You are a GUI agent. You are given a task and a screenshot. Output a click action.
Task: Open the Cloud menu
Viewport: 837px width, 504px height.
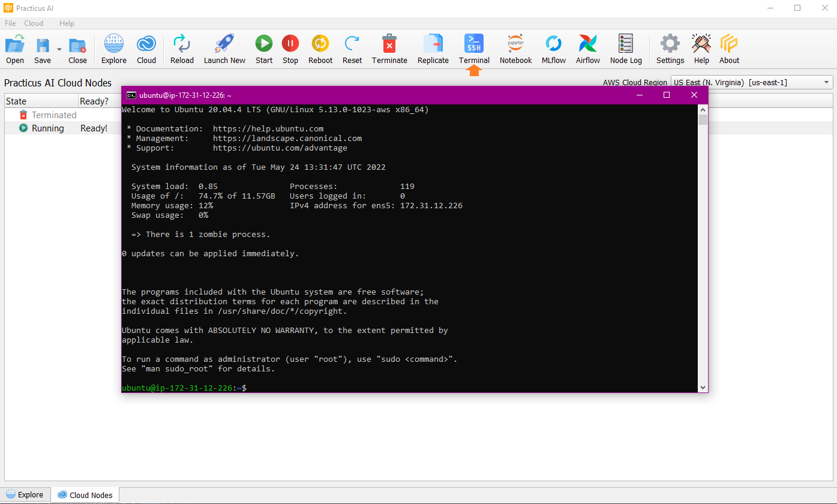coord(34,23)
